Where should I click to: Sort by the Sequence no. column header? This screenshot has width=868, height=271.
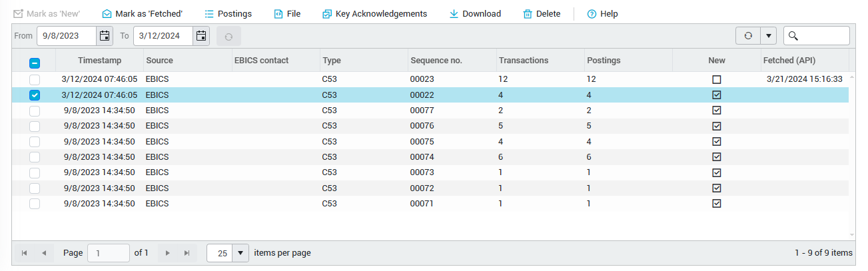[436, 61]
